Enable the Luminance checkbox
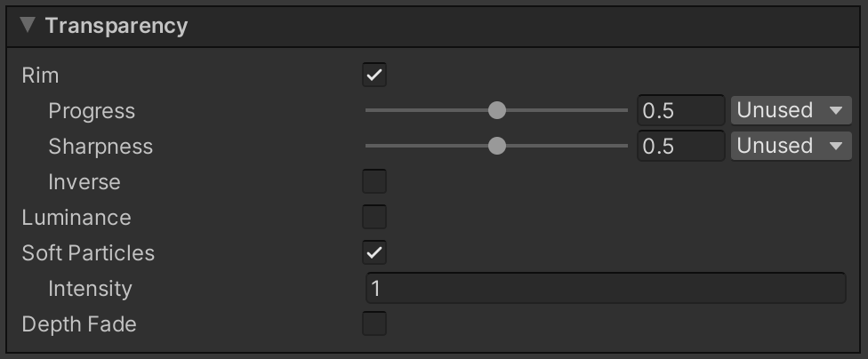 (x=374, y=218)
